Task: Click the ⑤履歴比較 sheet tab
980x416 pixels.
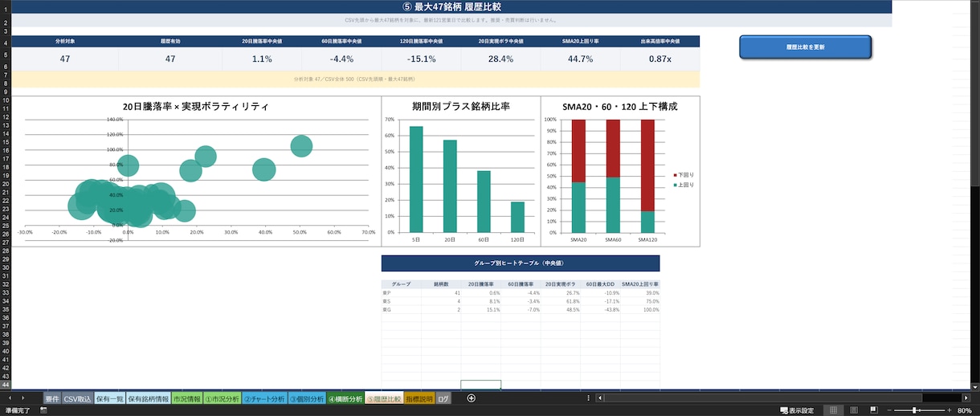Action: click(384, 398)
